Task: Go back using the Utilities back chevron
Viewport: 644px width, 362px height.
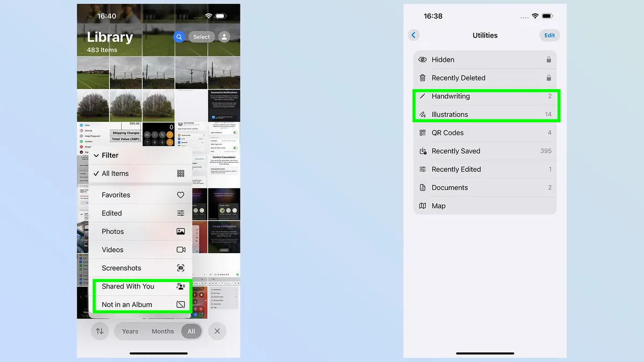Action: coord(413,34)
